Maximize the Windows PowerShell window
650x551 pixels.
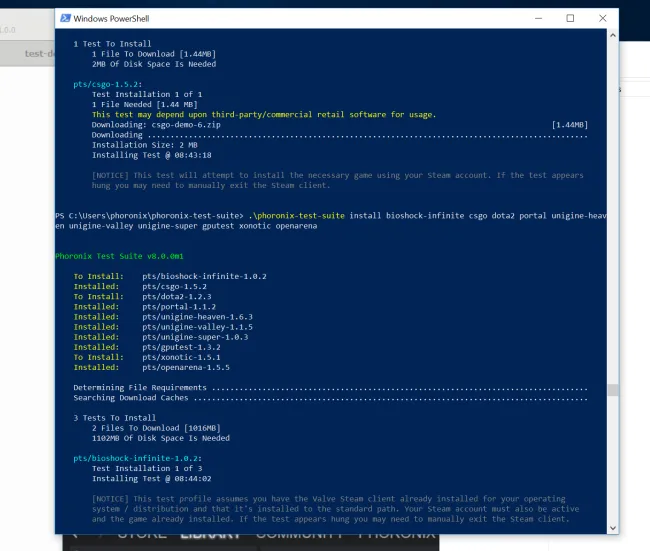(x=570, y=18)
